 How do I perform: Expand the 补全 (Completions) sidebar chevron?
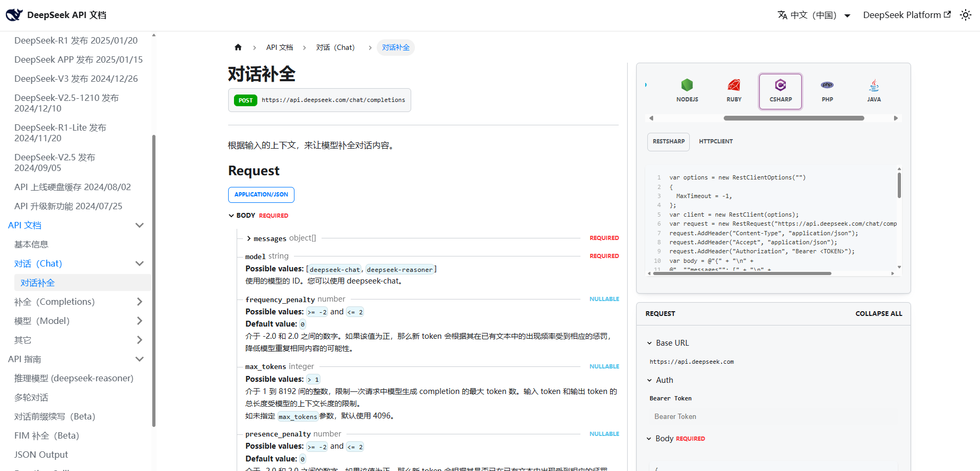coord(140,302)
